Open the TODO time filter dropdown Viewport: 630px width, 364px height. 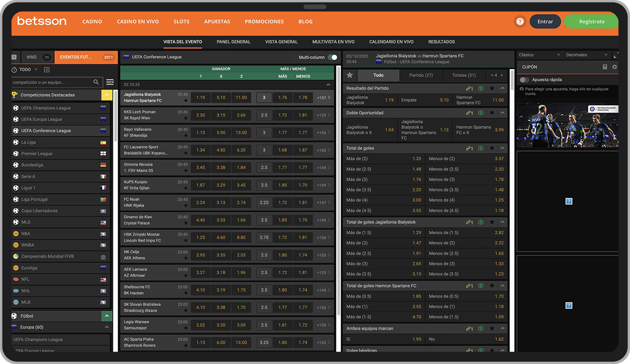[28, 70]
